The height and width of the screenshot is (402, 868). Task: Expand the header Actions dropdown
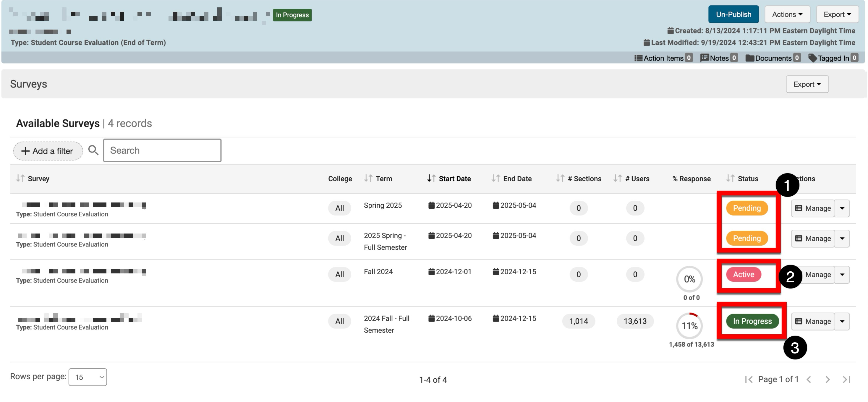point(787,14)
